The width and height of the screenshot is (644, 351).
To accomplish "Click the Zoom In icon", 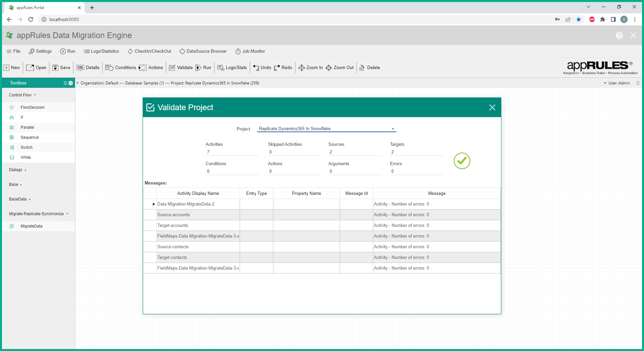I will point(301,68).
